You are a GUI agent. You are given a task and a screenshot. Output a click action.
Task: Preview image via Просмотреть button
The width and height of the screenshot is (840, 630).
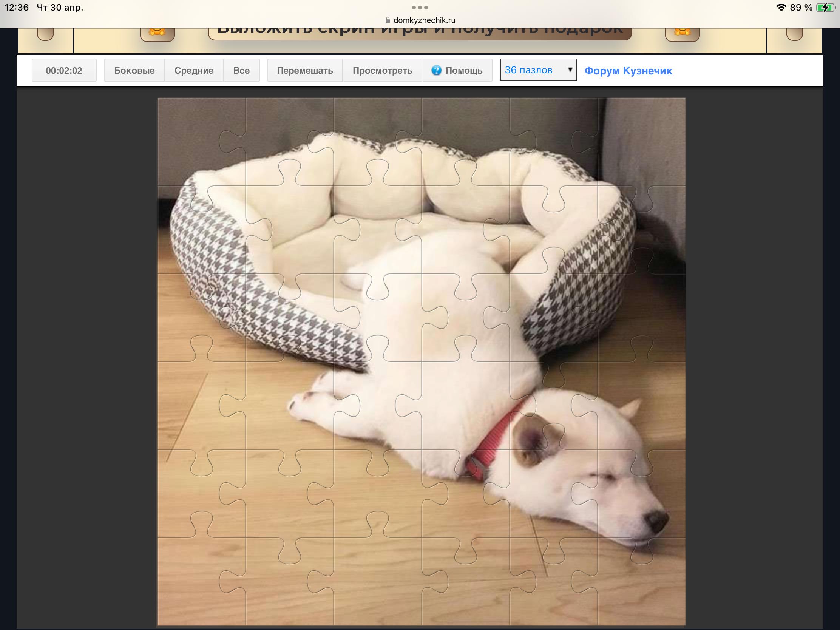coord(382,70)
